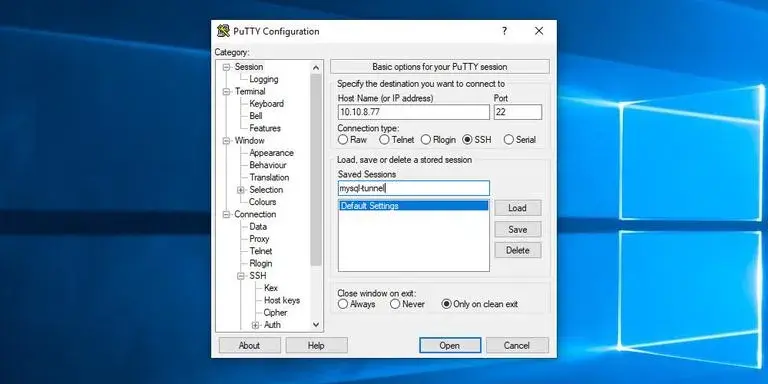Click the category tree scroll up arrow

click(x=316, y=68)
